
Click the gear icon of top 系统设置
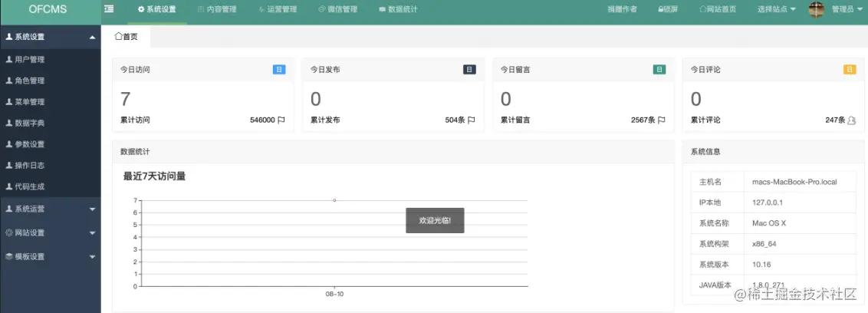(x=141, y=9)
